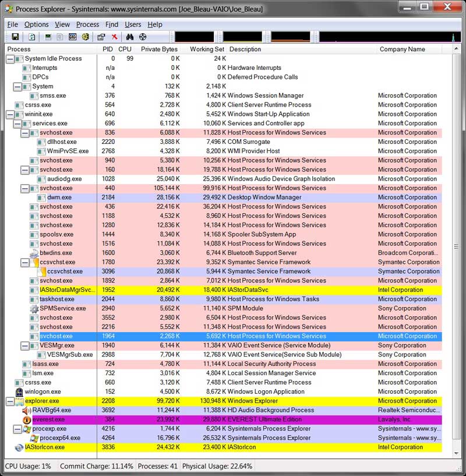Viewport: 466px width, 476px height.
Task: Select the taskhost.exe row
Action: 224,299
